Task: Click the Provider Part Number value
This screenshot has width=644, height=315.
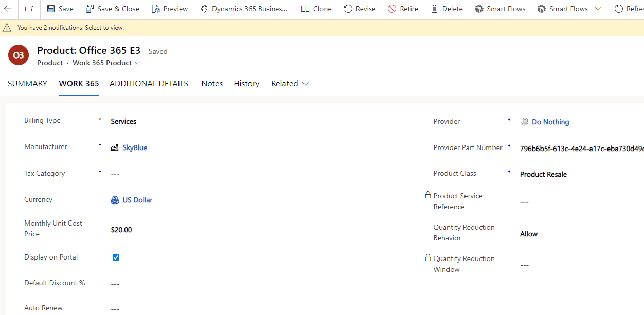Action: point(582,149)
